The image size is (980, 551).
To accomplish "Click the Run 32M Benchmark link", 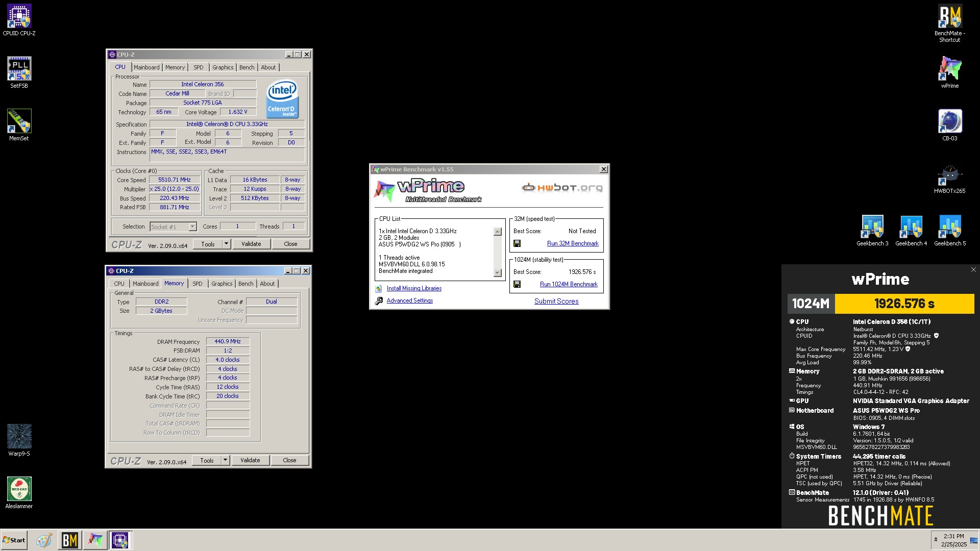I will pyautogui.click(x=573, y=244).
